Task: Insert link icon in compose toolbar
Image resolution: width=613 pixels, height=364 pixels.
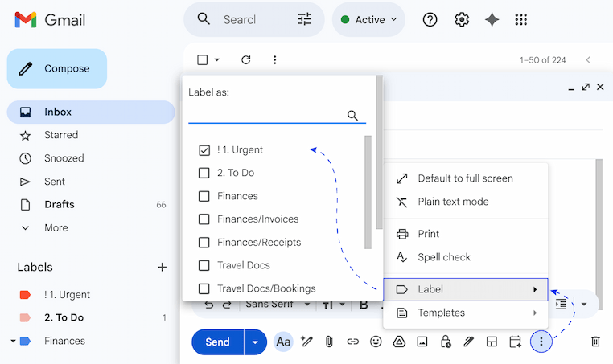Action: tap(352, 342)
